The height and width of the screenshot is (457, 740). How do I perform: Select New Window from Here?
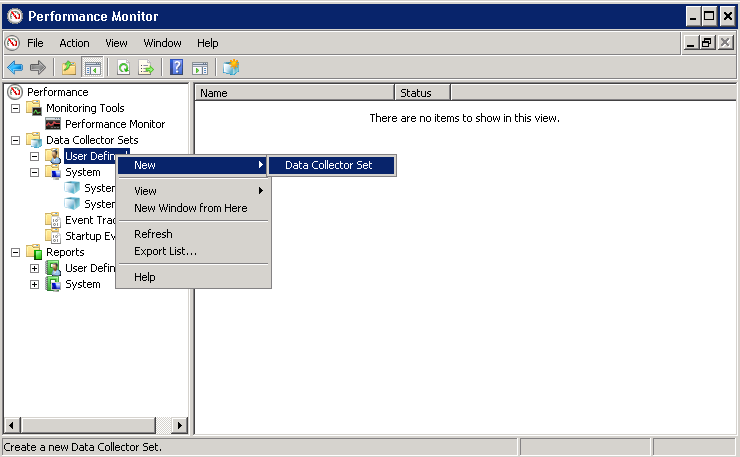click(x=193, y=208)
